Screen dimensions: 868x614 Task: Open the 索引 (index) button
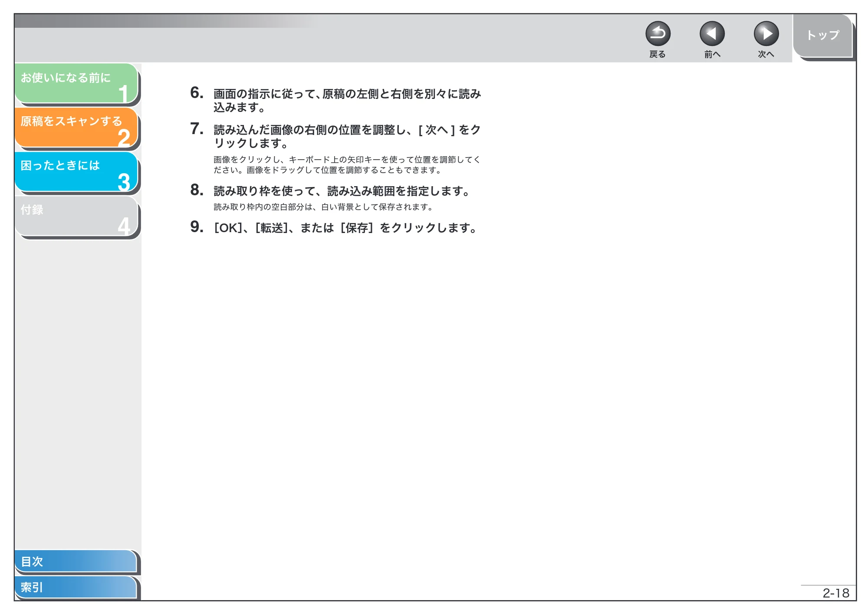(x=76, y=587)
